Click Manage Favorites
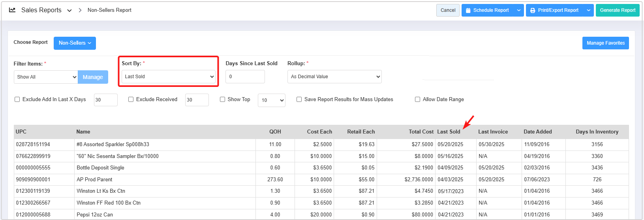This screenshot has width=644, height=220. tap(605, 43)
